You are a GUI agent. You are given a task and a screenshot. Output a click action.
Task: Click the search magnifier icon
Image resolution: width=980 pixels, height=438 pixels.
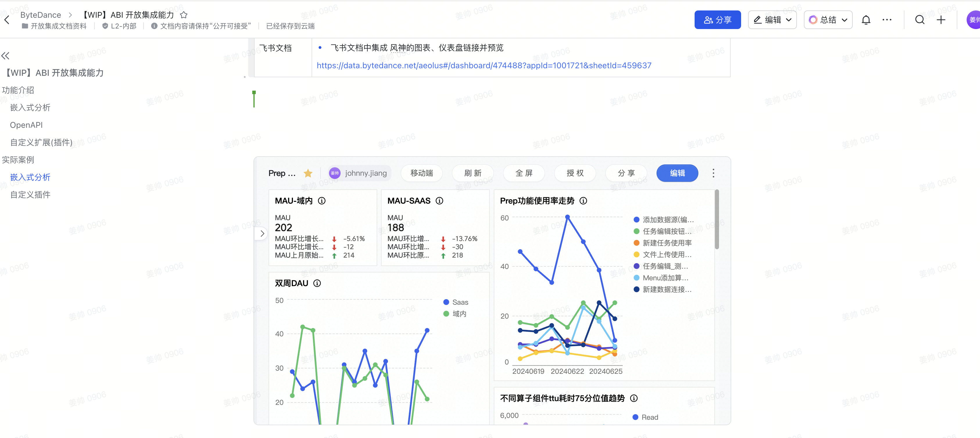920,20
